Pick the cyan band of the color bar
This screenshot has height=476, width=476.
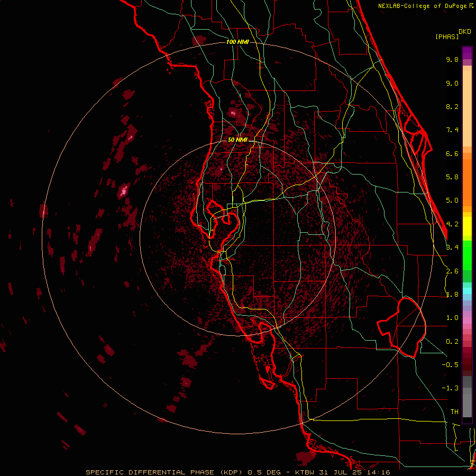pos(467,290)
